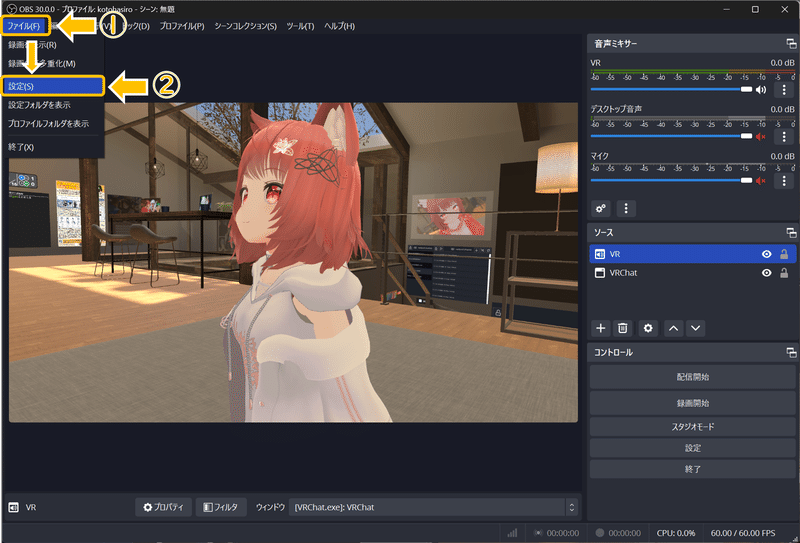The height and width of the screenshot is (543, 800).
Task: Open source properties gear icon
Action: coord(648,328)
